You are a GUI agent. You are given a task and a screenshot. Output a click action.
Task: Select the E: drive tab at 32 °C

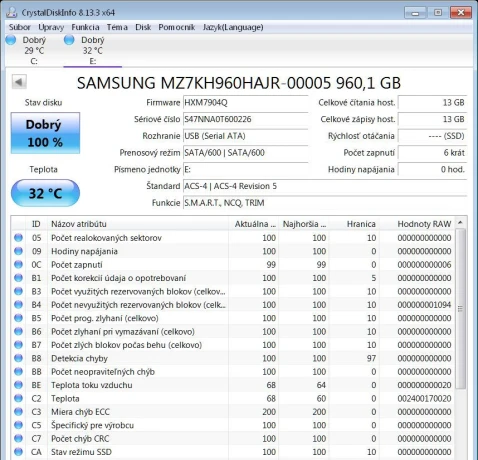[x=92, y=50]
